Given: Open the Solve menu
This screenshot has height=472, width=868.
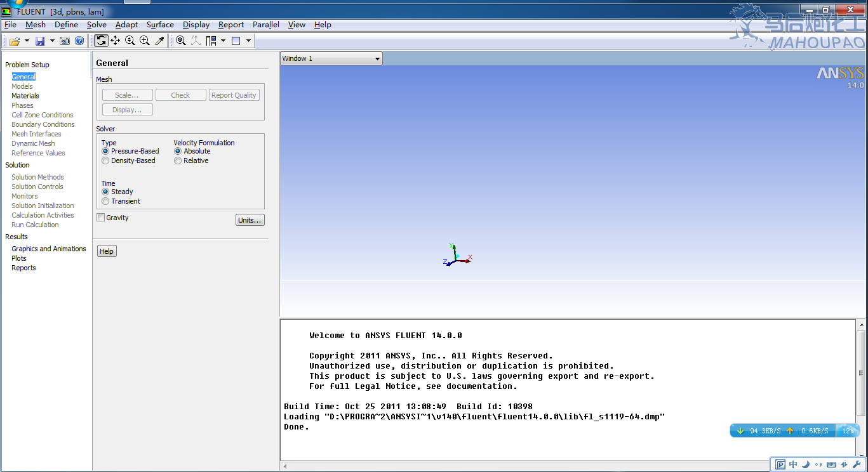Looking at the screenshot, I should coord(97,25).
